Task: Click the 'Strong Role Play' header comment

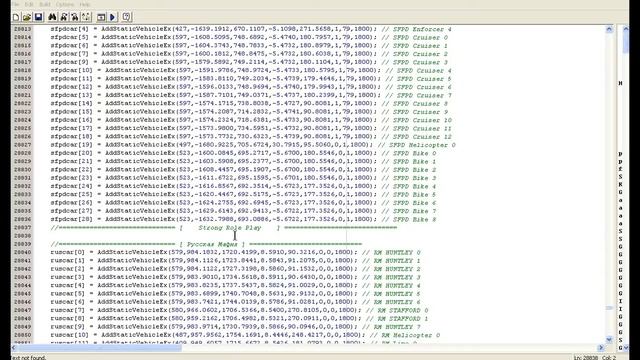Action: pos(230,228)
